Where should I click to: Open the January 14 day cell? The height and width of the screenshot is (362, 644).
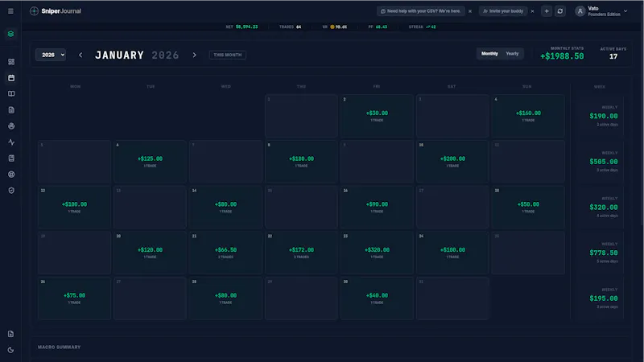[225, 207]
